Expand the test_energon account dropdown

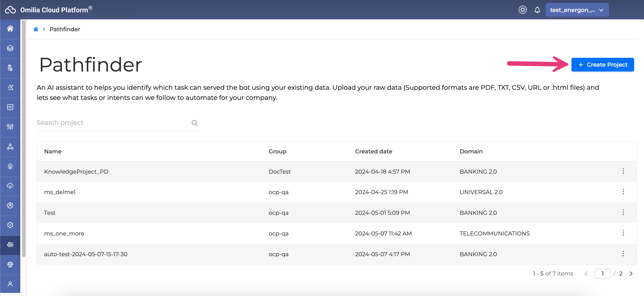pos(577,10)
